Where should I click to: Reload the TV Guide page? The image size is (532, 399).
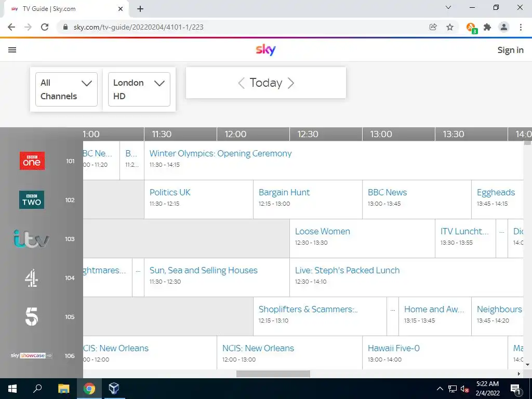coord(45,27)
